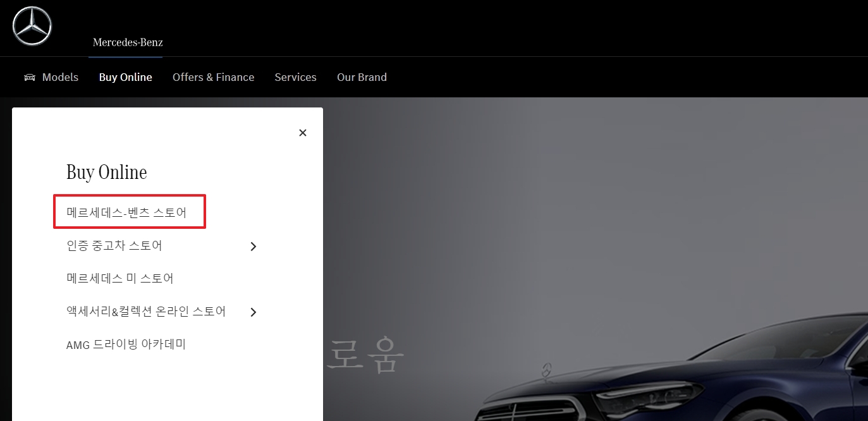Close the Buy Online panel
This screenshot has height=421, width=868.
click(303, 133)
